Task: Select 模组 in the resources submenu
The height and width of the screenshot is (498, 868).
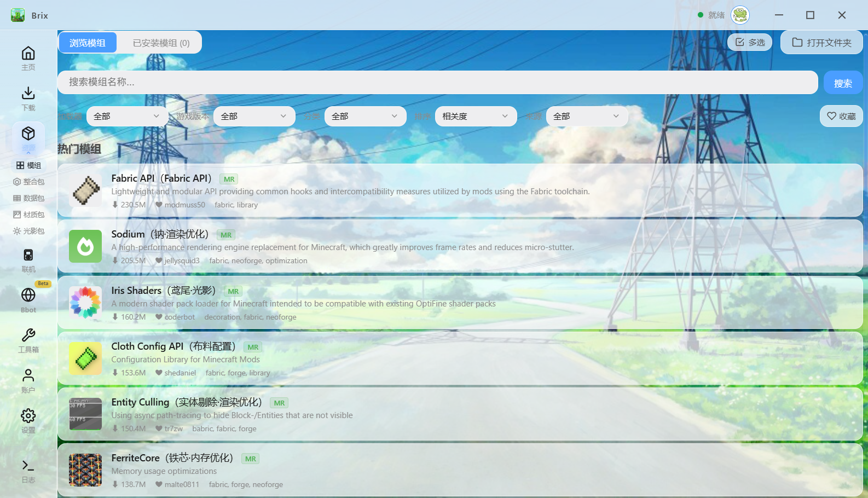Action: [28, 165]
